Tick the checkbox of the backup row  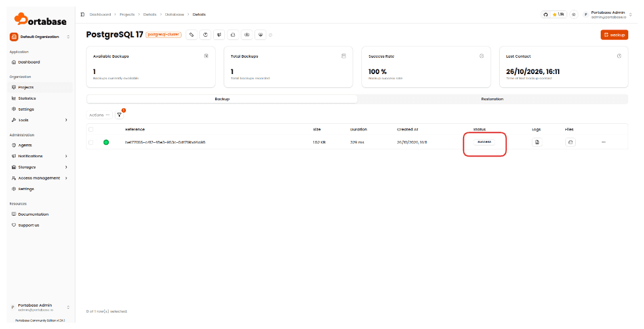[91, 142]
